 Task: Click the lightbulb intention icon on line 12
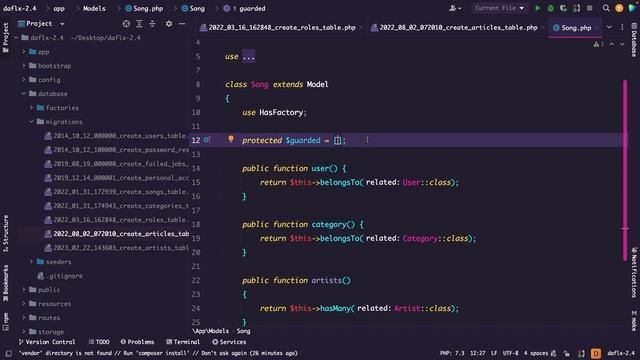(x=231, y=140)
